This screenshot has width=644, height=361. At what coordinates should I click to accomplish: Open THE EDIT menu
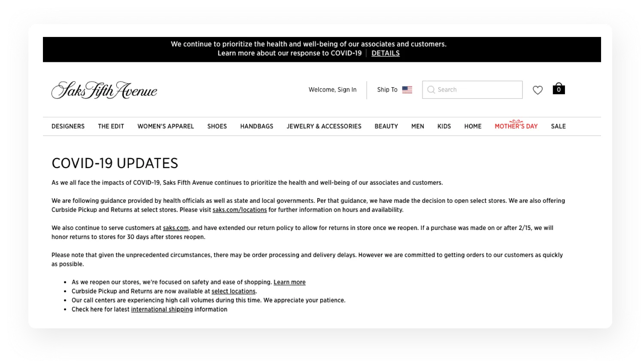coord(111,126)
